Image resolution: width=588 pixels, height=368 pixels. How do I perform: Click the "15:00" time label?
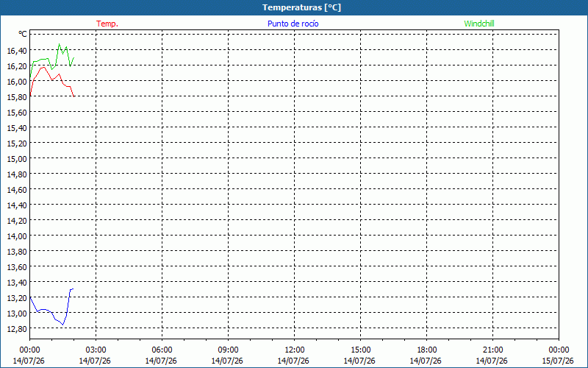(360, 350)
